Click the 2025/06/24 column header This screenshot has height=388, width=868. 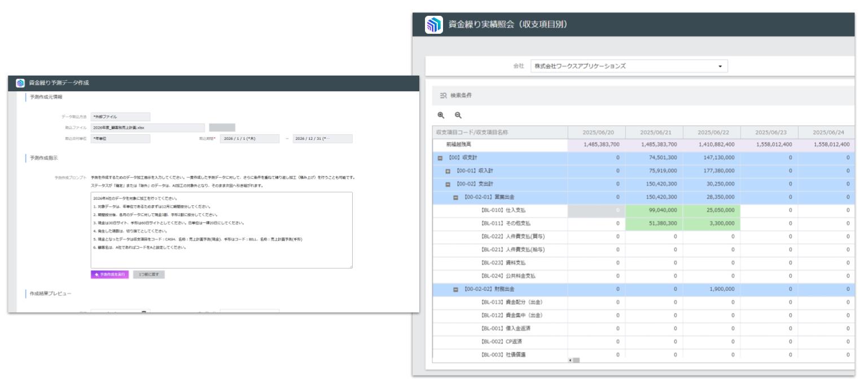click(826, 132)
